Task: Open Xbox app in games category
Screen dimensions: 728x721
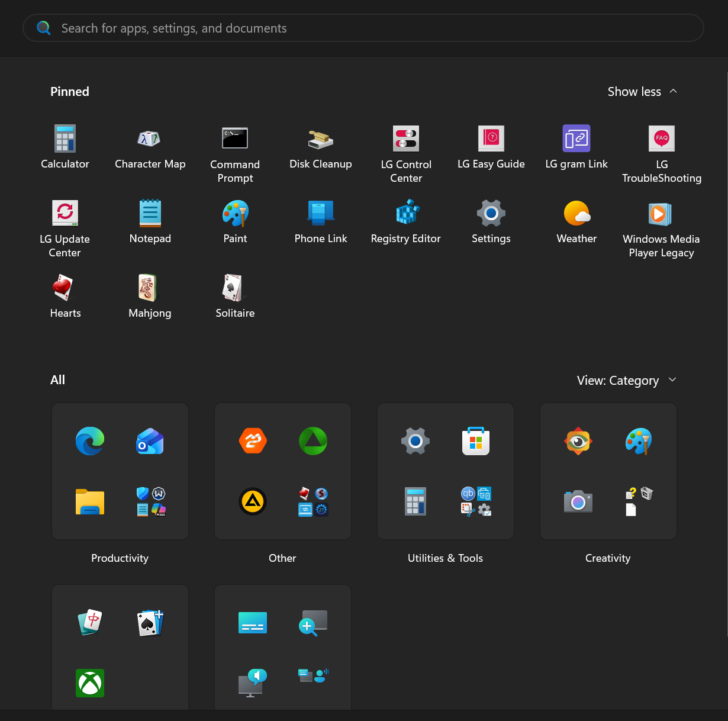Action: (x=90, y=683)
